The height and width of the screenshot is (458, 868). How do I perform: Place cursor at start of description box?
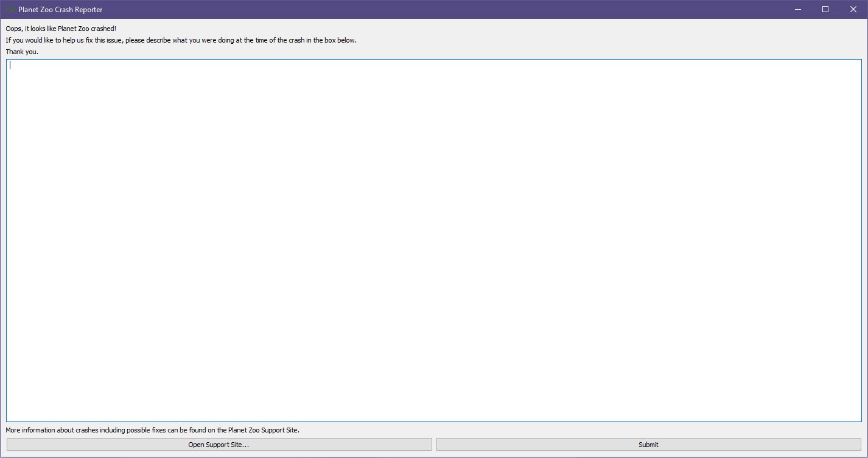[x=10, y=65]
